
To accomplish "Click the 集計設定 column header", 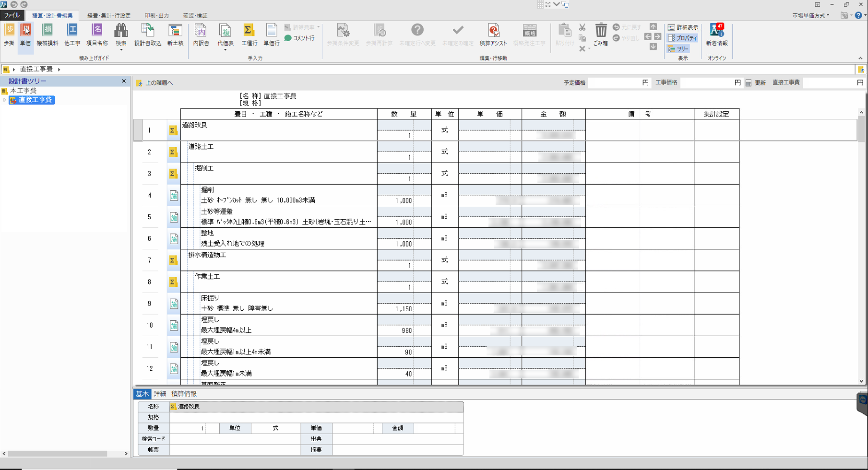I will tap(716, 114).
